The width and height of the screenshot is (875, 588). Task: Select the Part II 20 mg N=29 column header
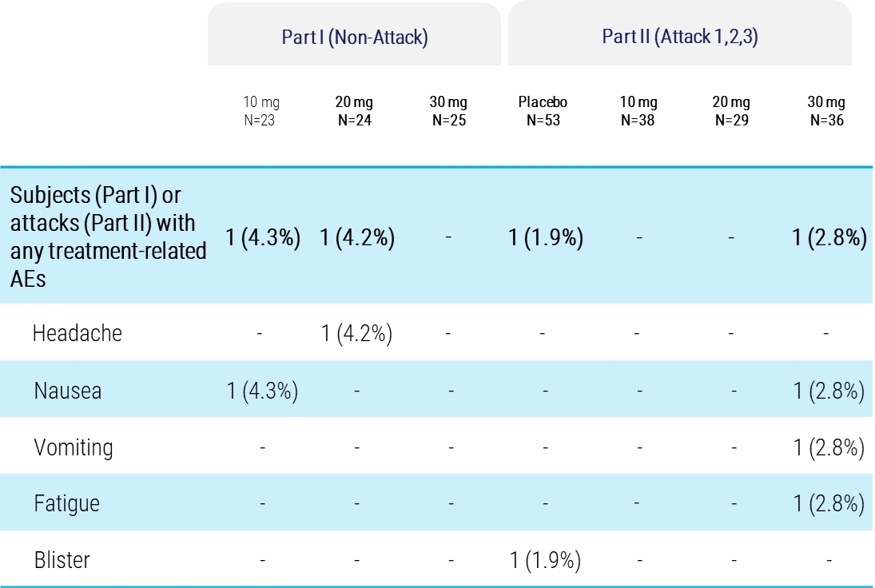pyautogui.click(x=732, y=111)
